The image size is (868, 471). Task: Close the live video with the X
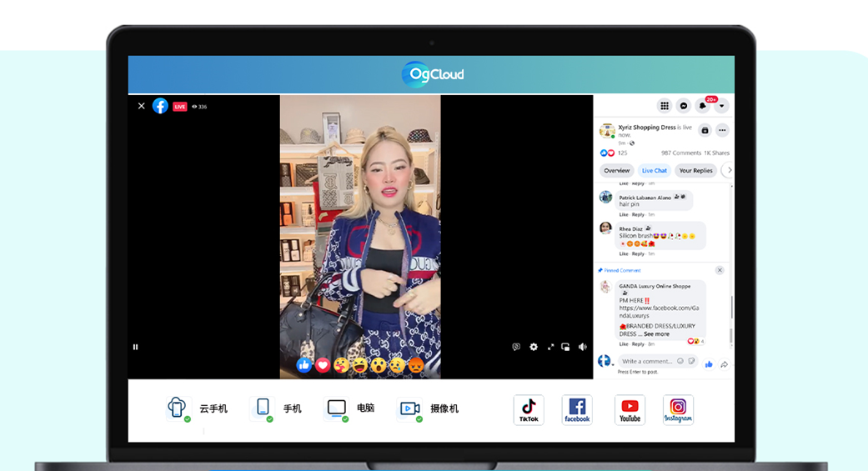(x=141, y=106)
